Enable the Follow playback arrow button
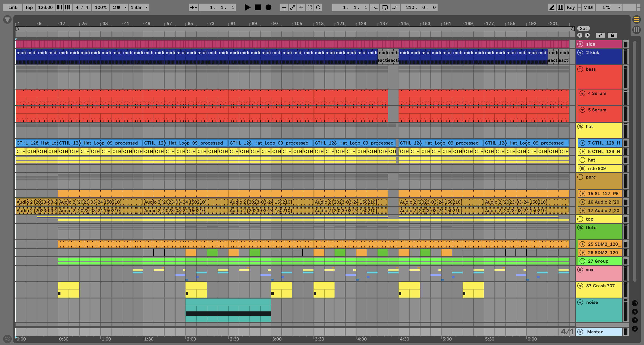 point(193,7)
